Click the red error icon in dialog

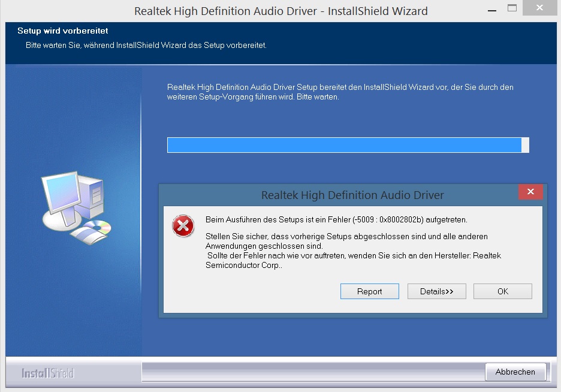[x=183, y=226]
